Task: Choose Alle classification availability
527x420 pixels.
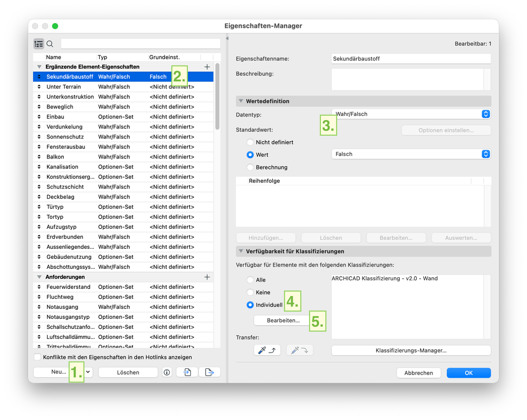Action: pyautogui.click(x=250, y=280)
